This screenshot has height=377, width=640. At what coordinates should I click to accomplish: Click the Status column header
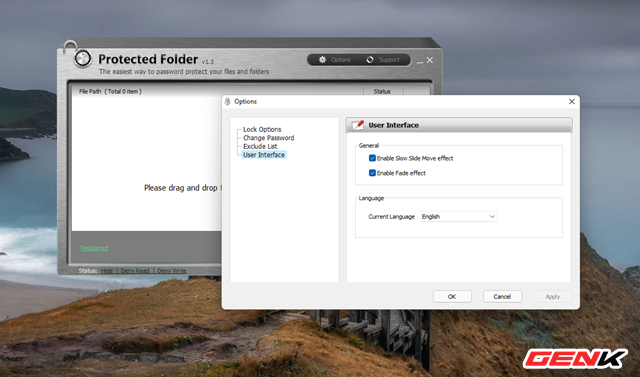point(382,91)
